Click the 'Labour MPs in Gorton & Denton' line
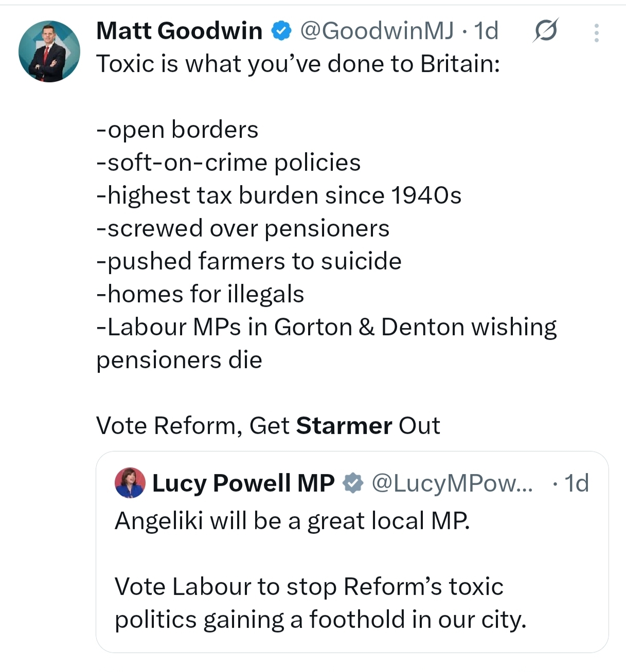 [x=326, y=327]
